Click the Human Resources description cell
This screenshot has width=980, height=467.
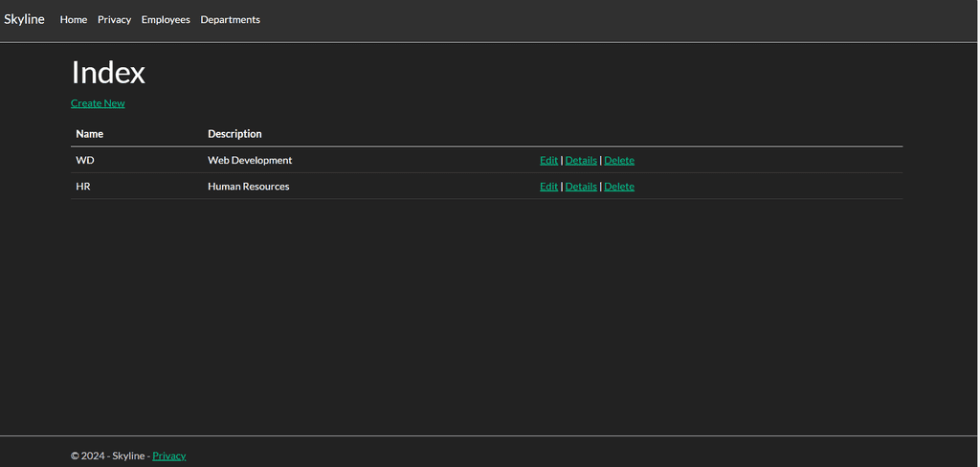pos(248,187)
